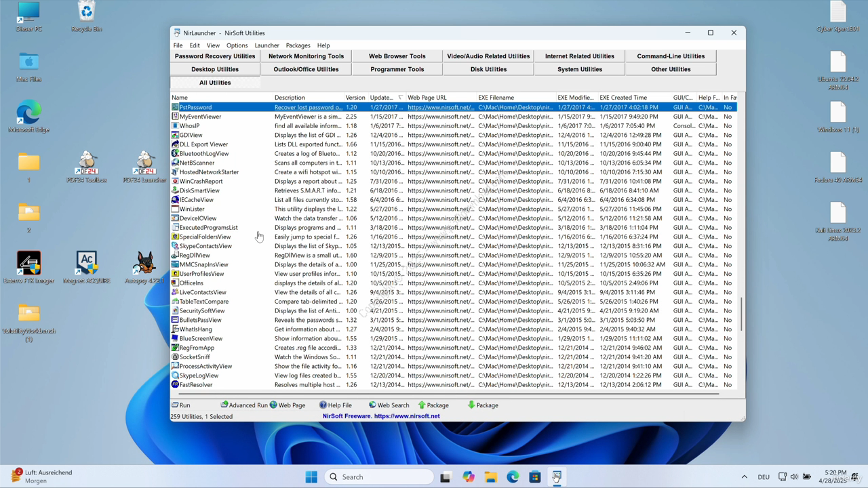Switch to Password Recovery Utilities tab
This screenshot has height=488, width=868.
tap(215, 56)
